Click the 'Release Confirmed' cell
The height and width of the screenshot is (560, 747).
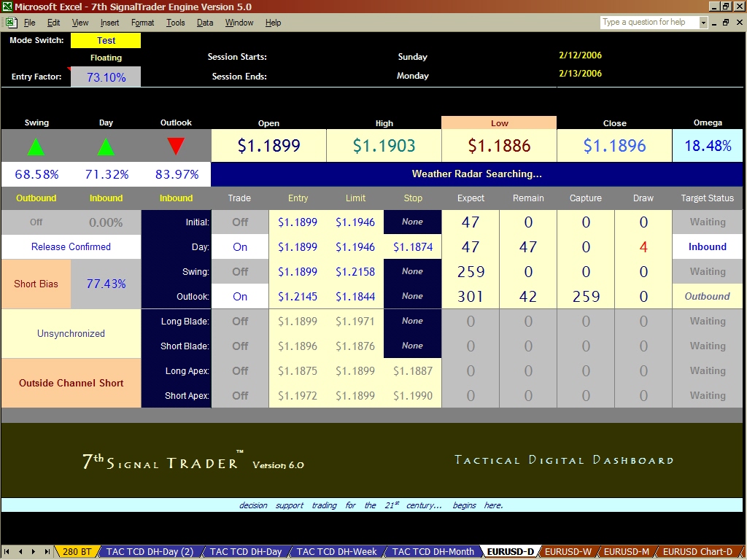[x=71, y=246]
